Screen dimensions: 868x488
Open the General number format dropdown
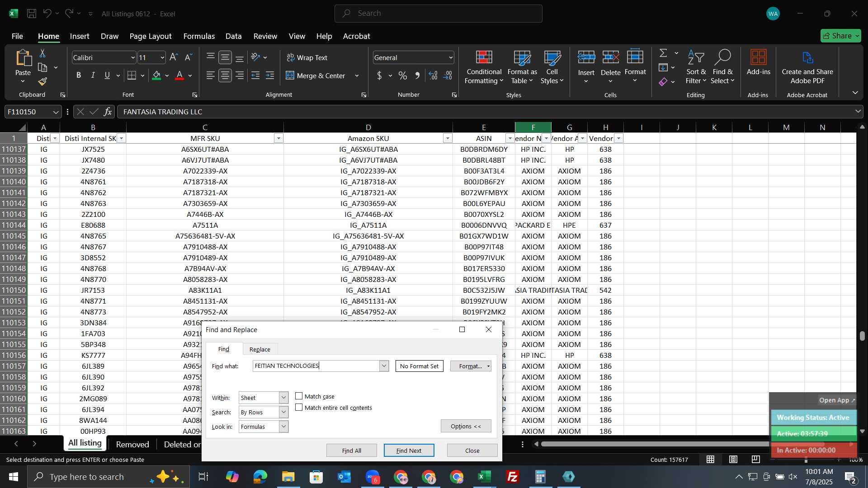pyautogui.click(x=451, y=57)
